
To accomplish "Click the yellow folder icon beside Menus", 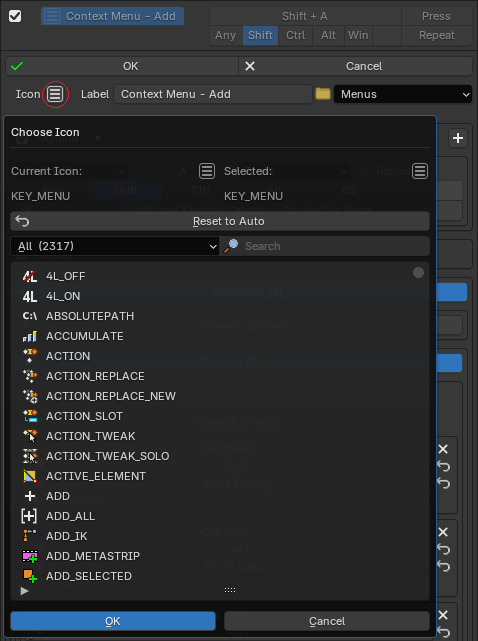I will [323, 94].
